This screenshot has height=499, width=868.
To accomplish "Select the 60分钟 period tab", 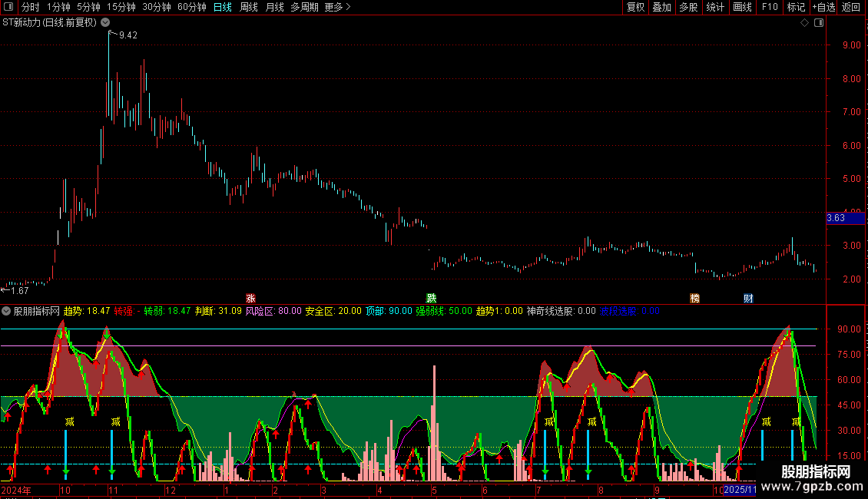I will [x=191, y=8].
